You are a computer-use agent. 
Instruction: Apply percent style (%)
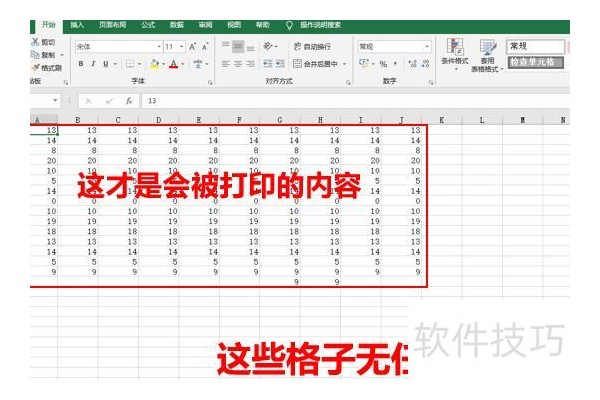click(x=383, y=64)
